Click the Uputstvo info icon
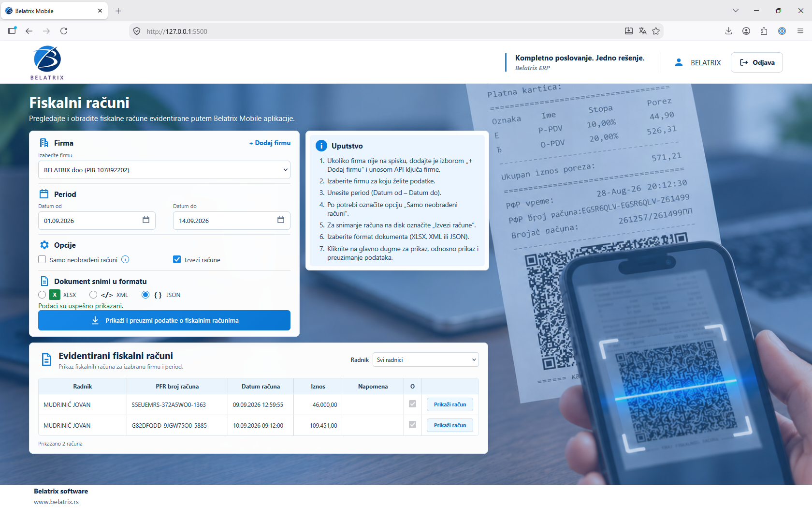Screen dimensions: 812x508 321,146
